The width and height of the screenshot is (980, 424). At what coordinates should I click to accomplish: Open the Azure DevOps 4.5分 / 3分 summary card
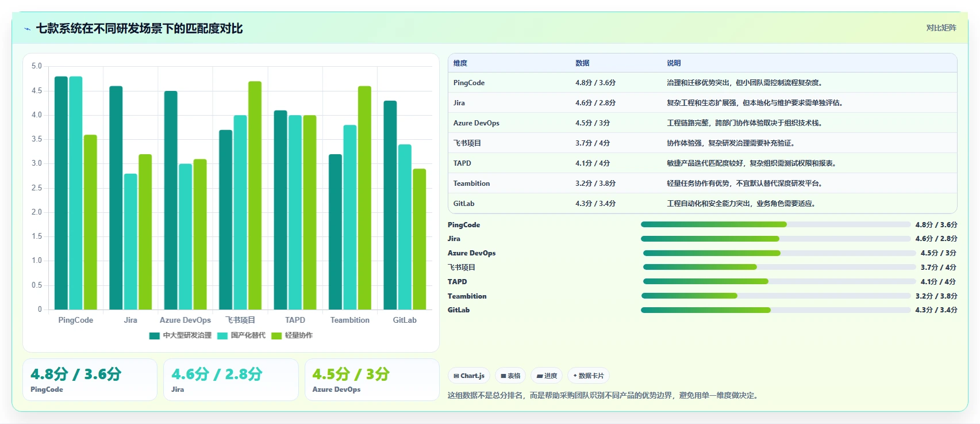372,380
